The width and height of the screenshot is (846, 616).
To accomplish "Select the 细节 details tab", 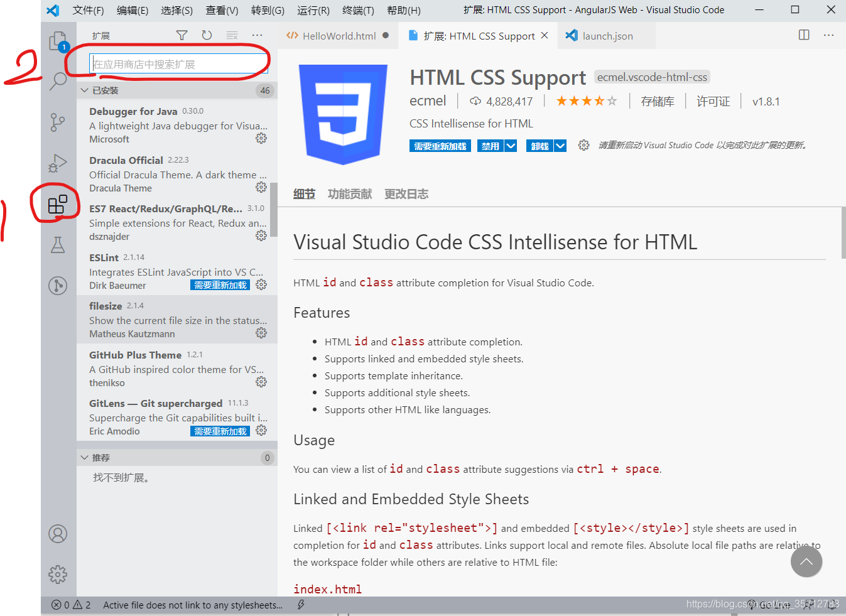I will (304, 194).
